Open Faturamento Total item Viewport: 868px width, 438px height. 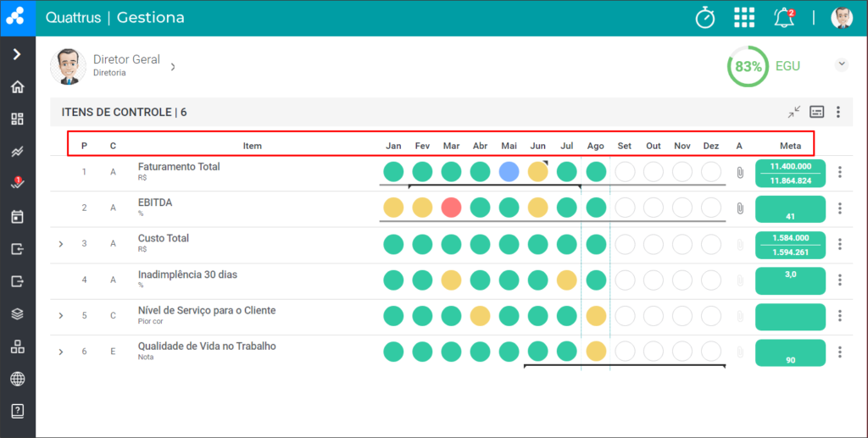179,166
